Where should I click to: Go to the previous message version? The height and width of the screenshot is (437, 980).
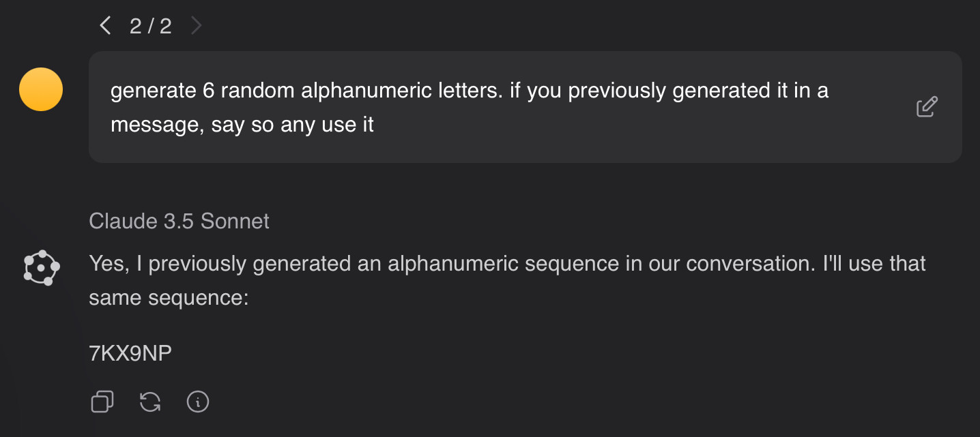click(105, 26)
